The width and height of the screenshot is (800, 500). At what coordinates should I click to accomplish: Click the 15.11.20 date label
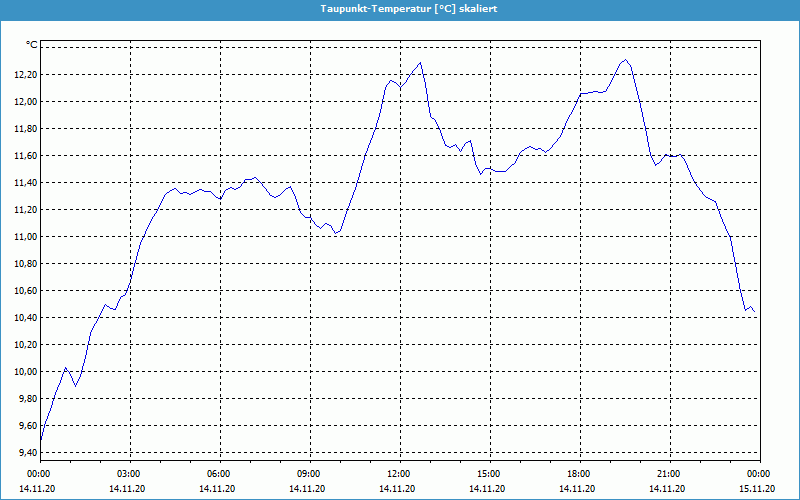(x=757, y=488)
